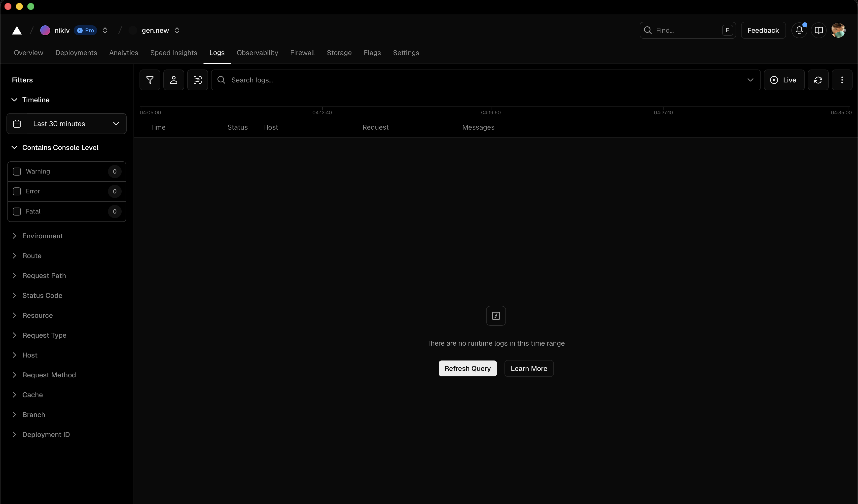Expand the Branch filter
The image size is (858, 504).
coord(28,415)
